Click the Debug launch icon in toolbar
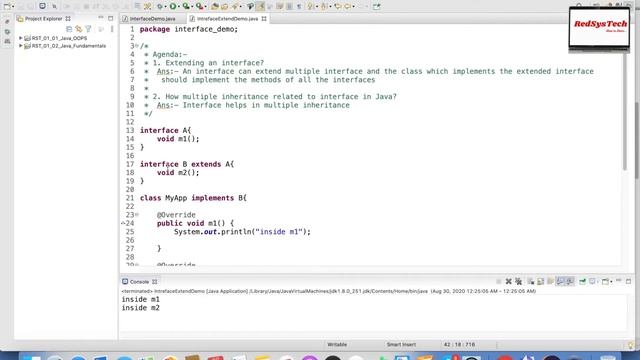Viewport: 640px width, 360px height. coord(160,6)
